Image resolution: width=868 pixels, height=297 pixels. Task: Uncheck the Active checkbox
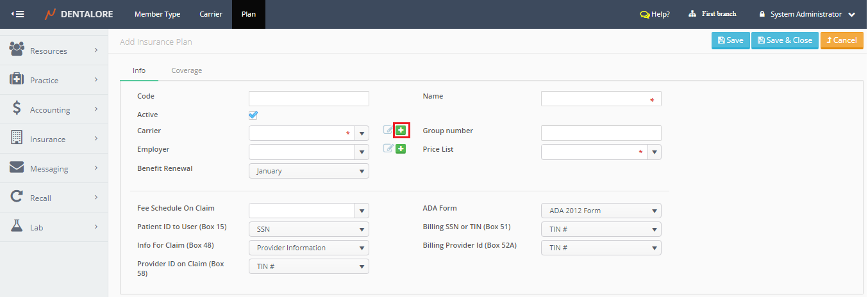pos(253,115)
